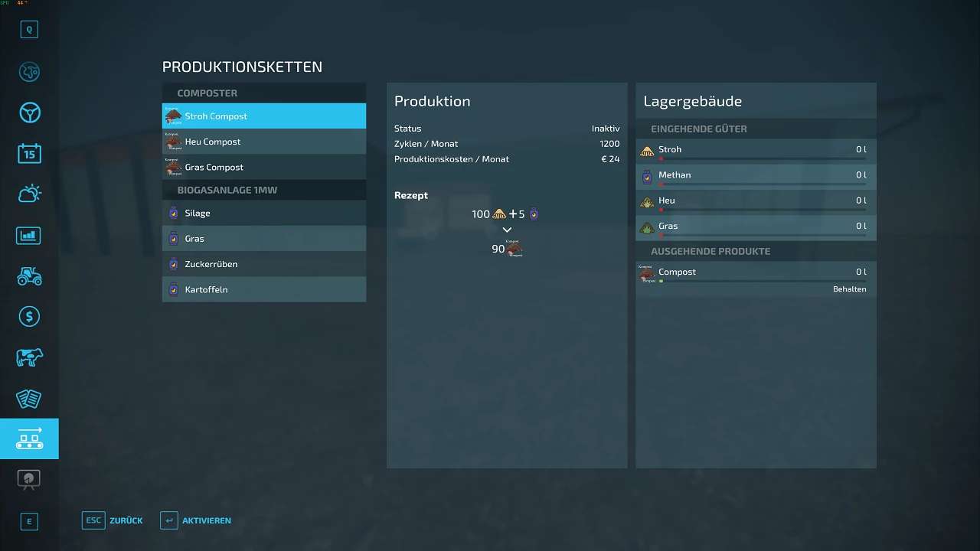Open the finances dollar icon
980x551 pixels.
click(x=29, y=317)
